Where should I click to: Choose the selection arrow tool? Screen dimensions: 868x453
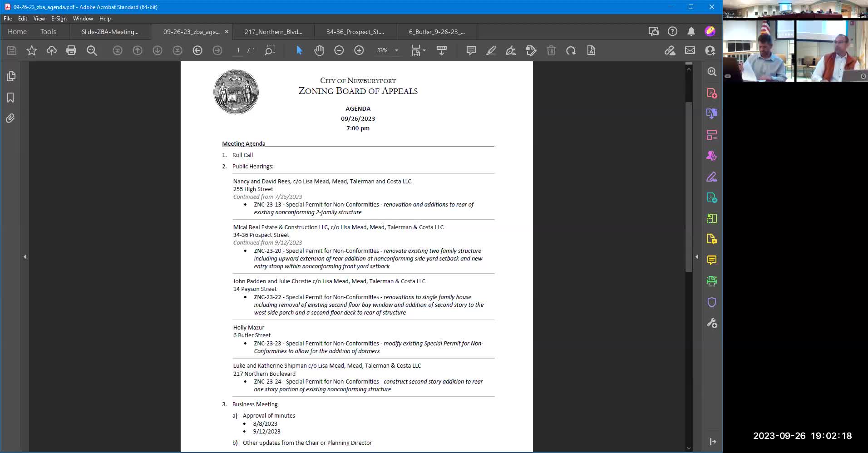coord(299,50)
